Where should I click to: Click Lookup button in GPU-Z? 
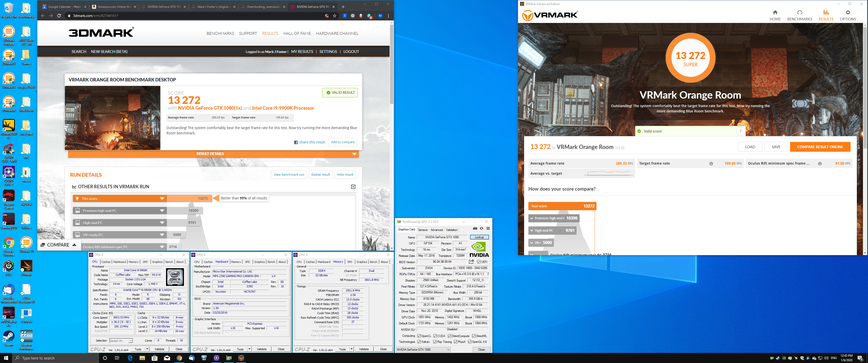tap(479, 237)
